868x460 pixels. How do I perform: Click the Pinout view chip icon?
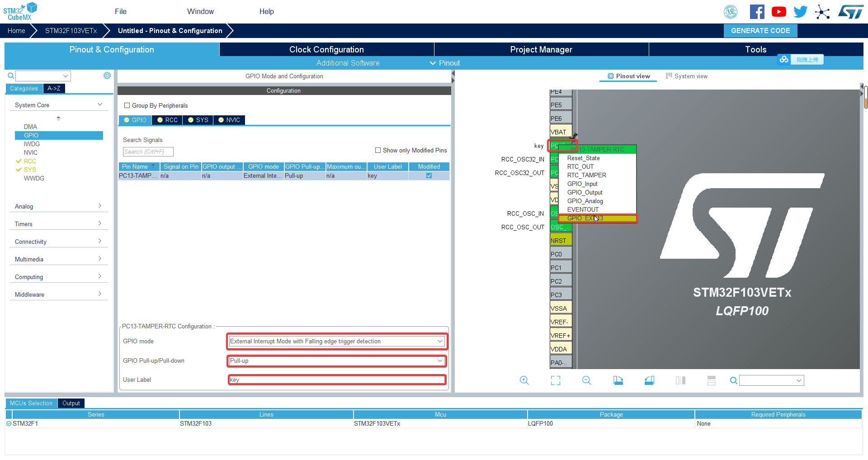611,76
